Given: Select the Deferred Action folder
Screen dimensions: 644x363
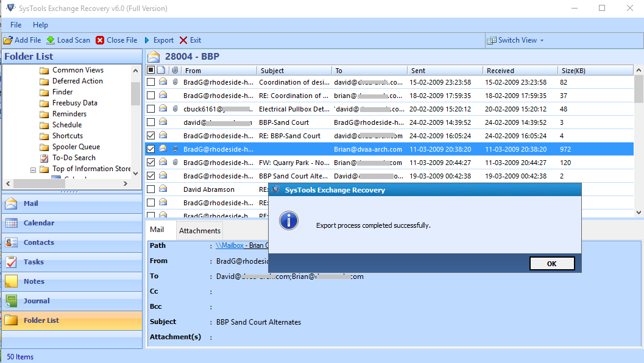Looking at the screenshot, I should click(77, 81).
